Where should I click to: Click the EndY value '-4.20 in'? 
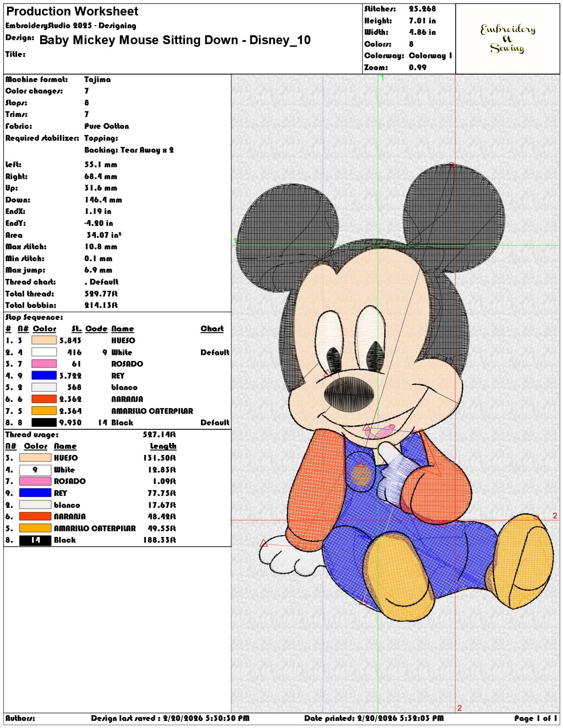[x=98, y=223]
